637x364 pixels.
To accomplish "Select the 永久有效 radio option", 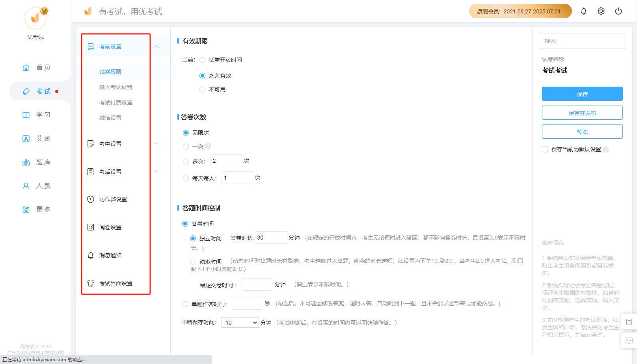I will [202, 76].
